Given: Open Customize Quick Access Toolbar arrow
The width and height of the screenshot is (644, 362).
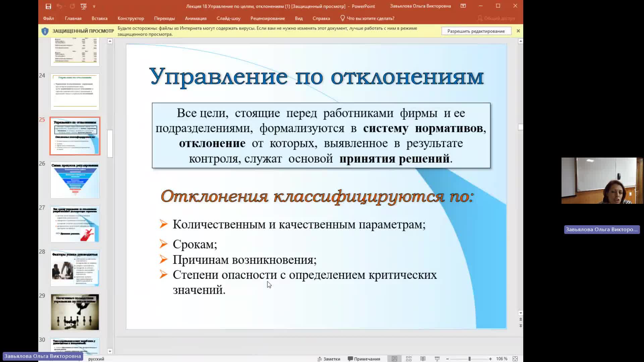Looking at the screenshot, I should click(x=94, y=6).
